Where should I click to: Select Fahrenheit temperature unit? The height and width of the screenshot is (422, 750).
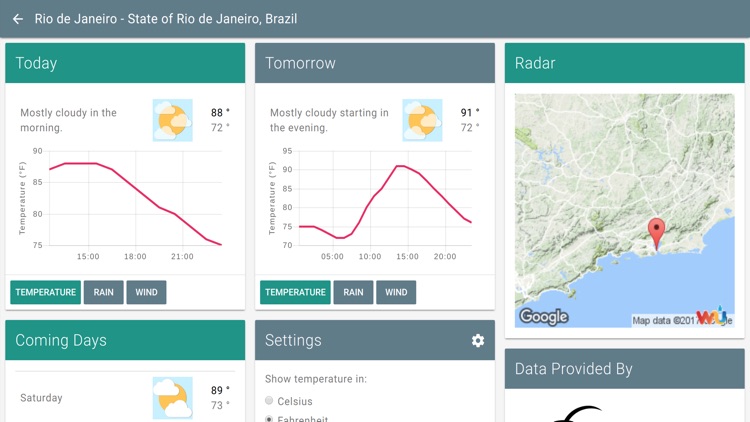point(269,419)
